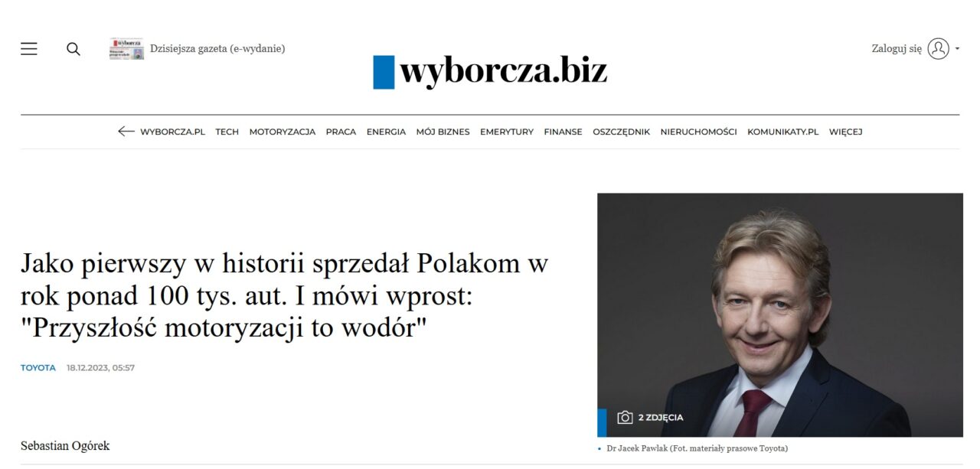Image resolution: width=980 pixels, height=469 pixels.
Task: Click the user profile avatar icon
Action: pos(938,49)
